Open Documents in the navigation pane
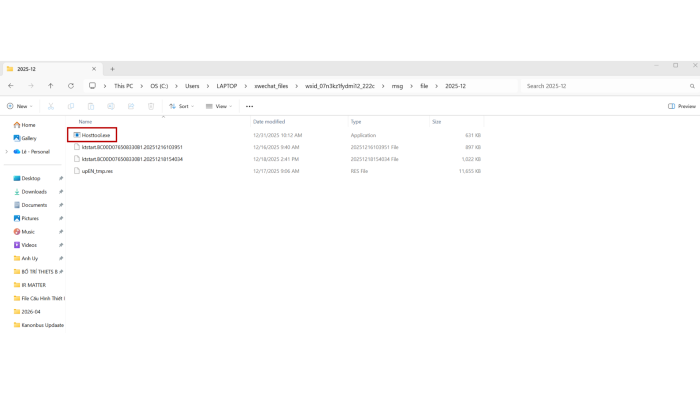700x394 pixels. (30, 205)
